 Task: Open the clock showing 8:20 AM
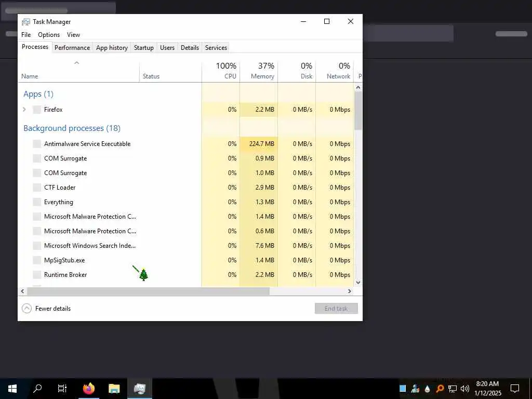tap(487, 389)
